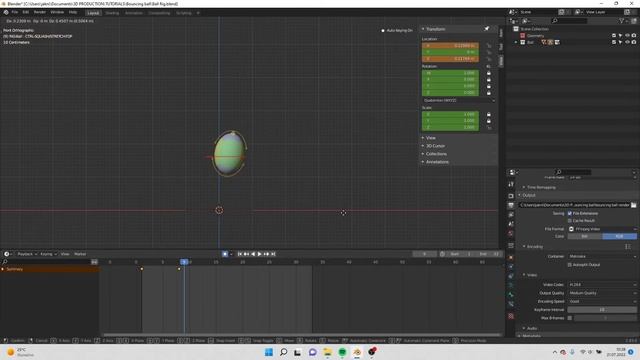The height and width of the screenshot is (360, 640).
Task: Click the Keyframe Interval value field
Action: click(x=602, y=310)
